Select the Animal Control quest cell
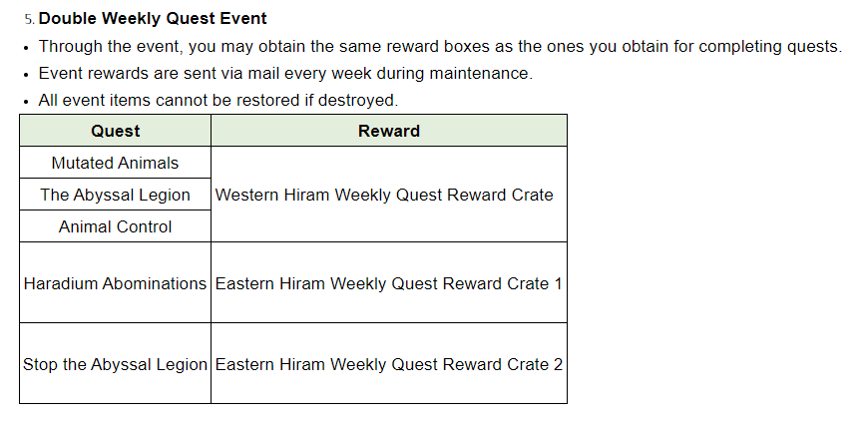 point(115,226)
